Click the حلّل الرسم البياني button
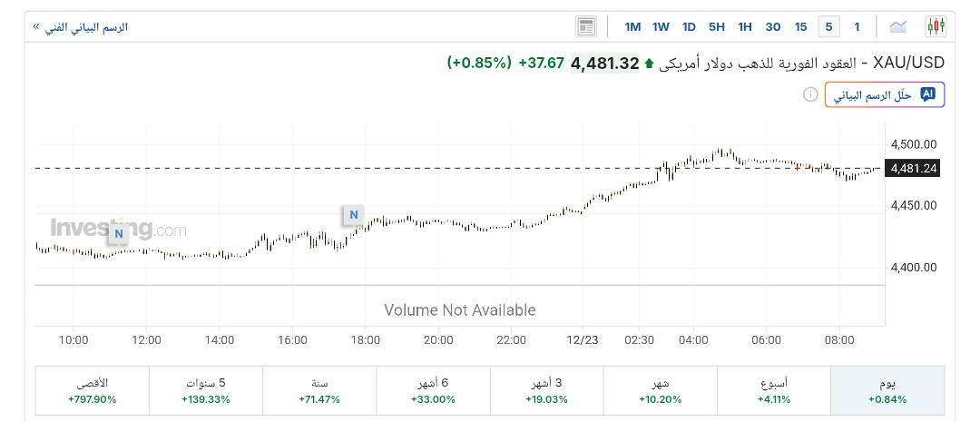The height and width of the screenshot is (422, 980). 885,94
